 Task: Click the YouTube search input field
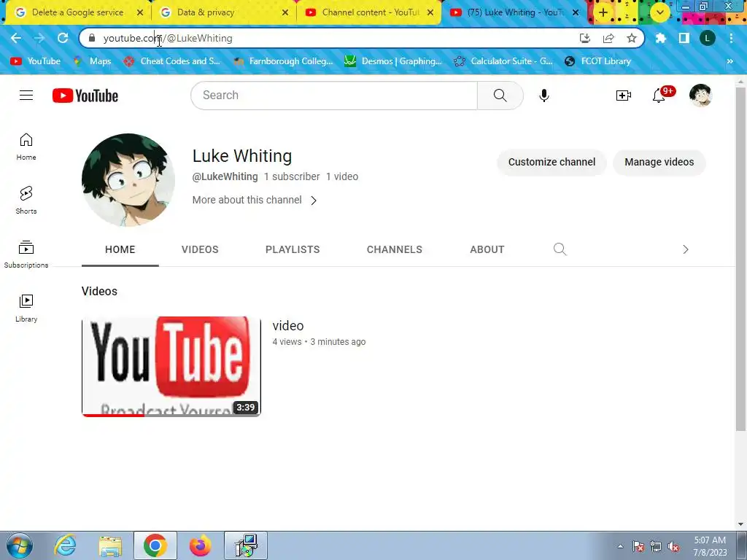point(334,96)
